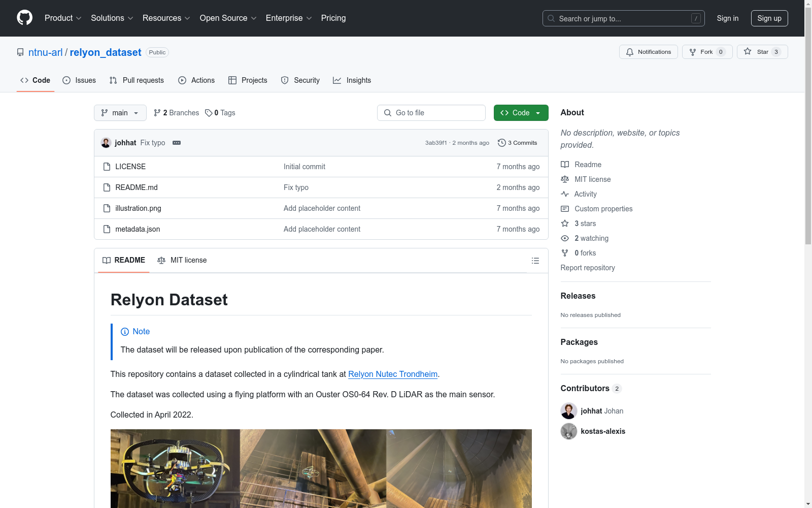Click the Note info icon
812x508 pixels.
[x=125, y=332]
